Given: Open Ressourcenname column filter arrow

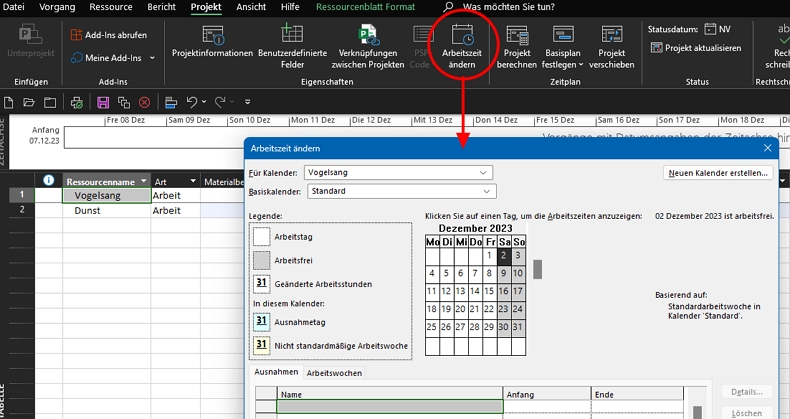Looking at the screenshot, I should click(144, 181).
